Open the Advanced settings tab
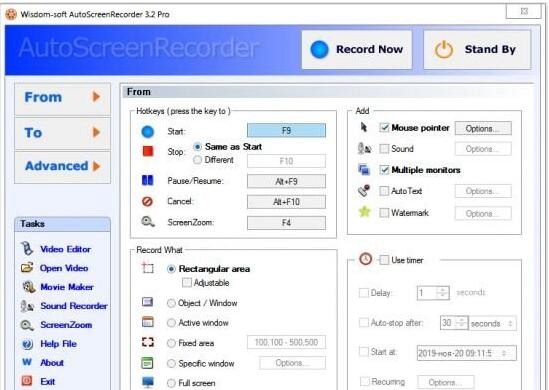549x390 pixels. click(62, 166)
